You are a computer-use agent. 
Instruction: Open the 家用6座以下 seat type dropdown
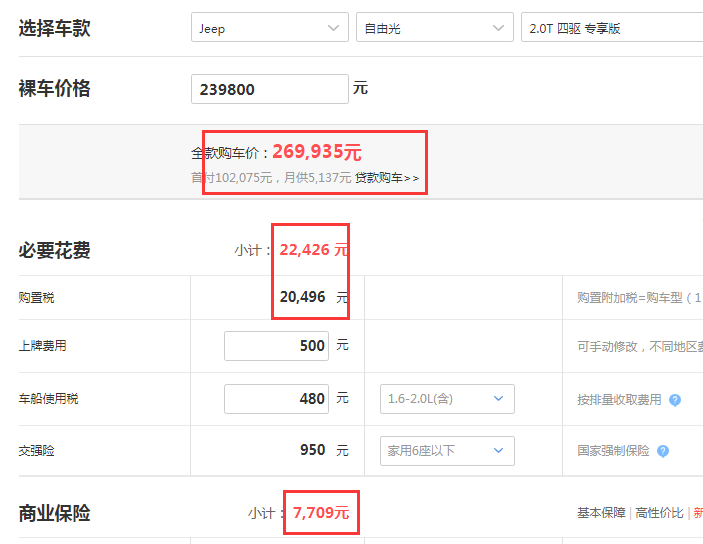tap(447, 451)
